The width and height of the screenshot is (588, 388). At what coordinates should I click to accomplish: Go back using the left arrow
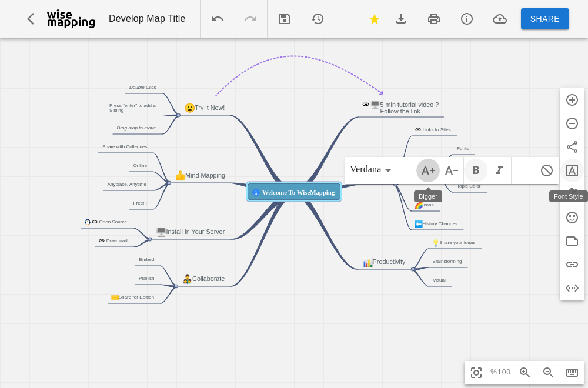[31, 19]
